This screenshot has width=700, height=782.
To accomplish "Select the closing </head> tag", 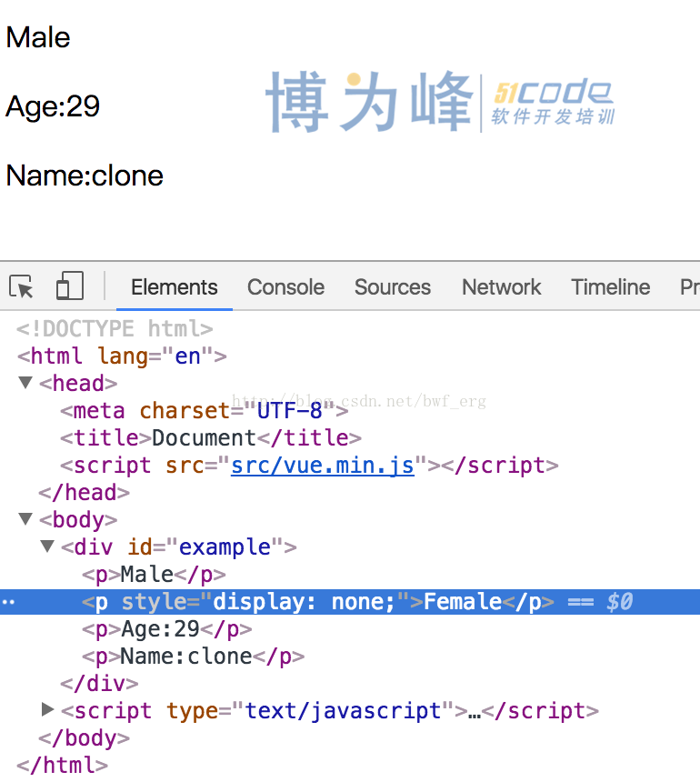I will pos(85,492).
